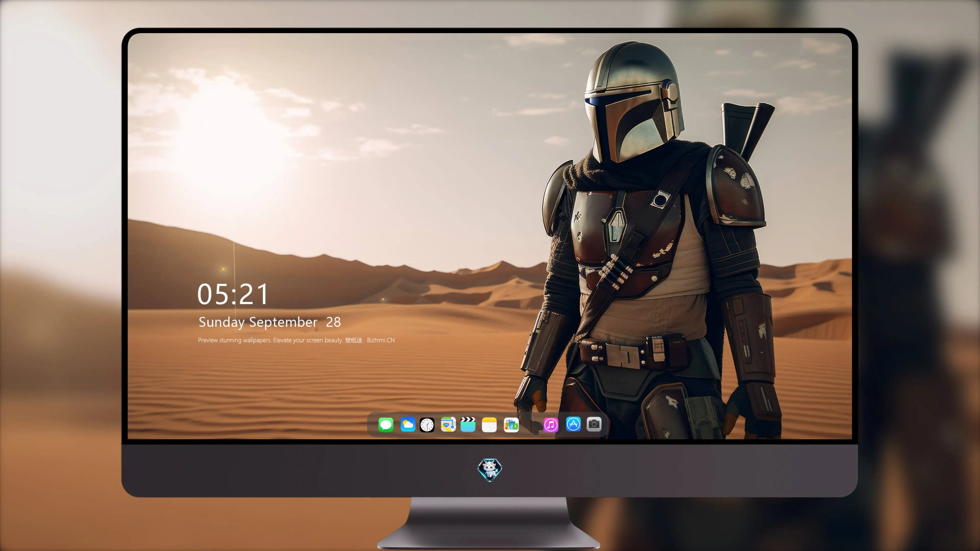Launch the App Store from the dock
The image size is (980, 551).
tap(573, 424)
